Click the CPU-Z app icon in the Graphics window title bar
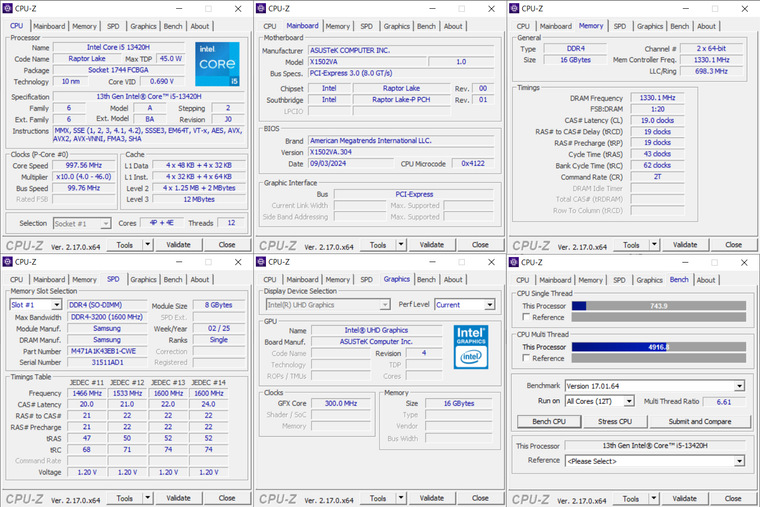Image resolution: width=760 pixels, height=507 pixels. point(261,262)
